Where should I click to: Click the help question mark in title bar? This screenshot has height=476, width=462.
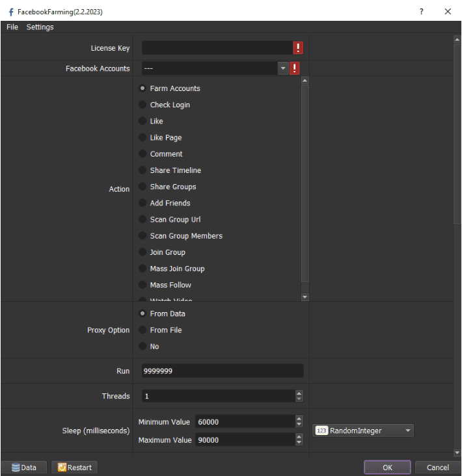click(x=422, y=12)
